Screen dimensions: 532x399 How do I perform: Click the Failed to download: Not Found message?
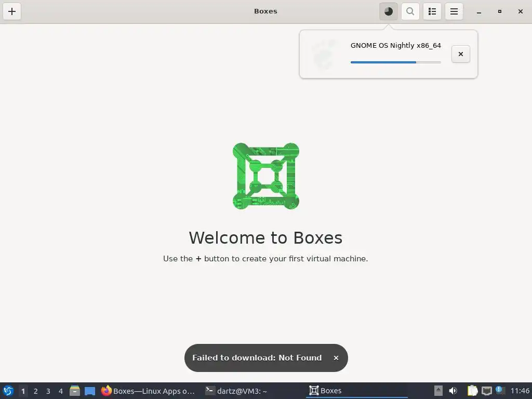[x=257, y=358]
